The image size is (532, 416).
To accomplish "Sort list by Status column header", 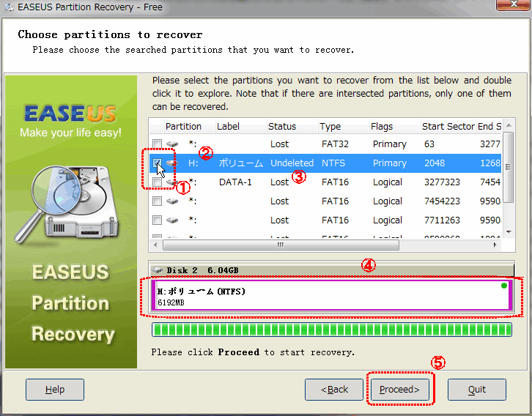I will (282, 127).
